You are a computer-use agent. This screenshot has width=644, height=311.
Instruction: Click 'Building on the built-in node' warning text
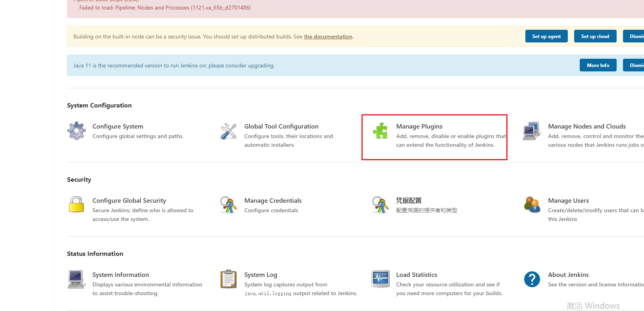(x=213, y=36)
